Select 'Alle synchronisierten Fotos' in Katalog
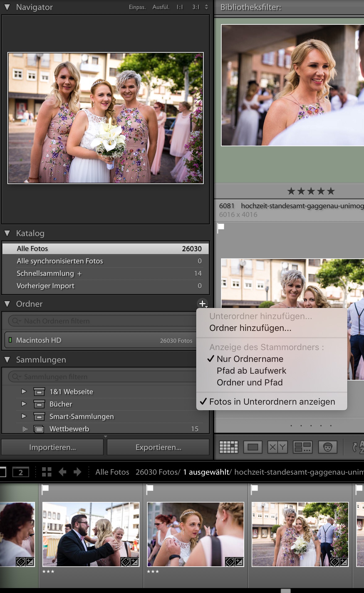Screen dimensions: 364x593 point(60,261)
